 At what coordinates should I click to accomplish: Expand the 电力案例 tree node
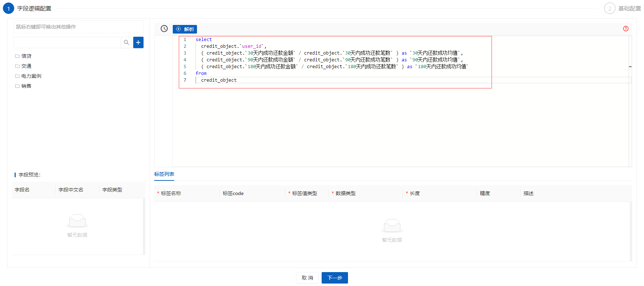pos(31,76)
